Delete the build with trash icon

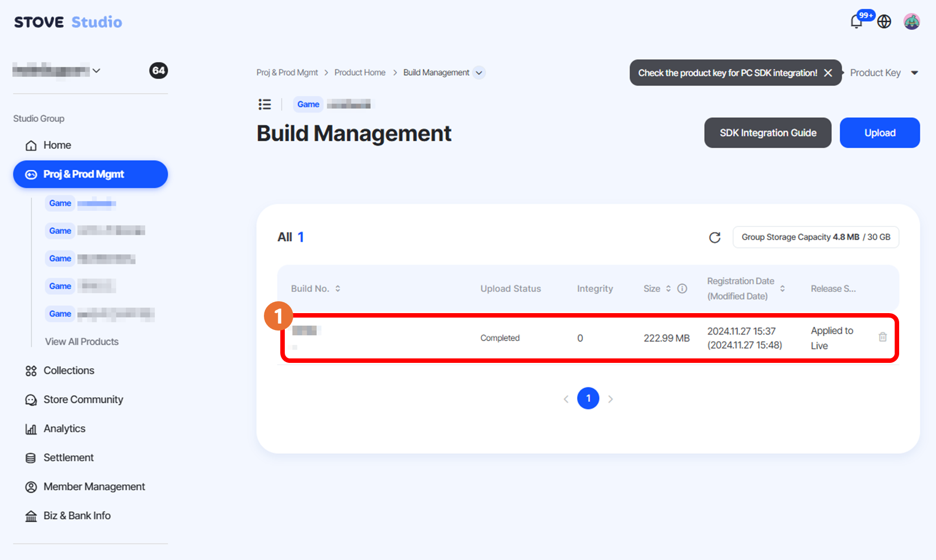[x=883, y=337]
